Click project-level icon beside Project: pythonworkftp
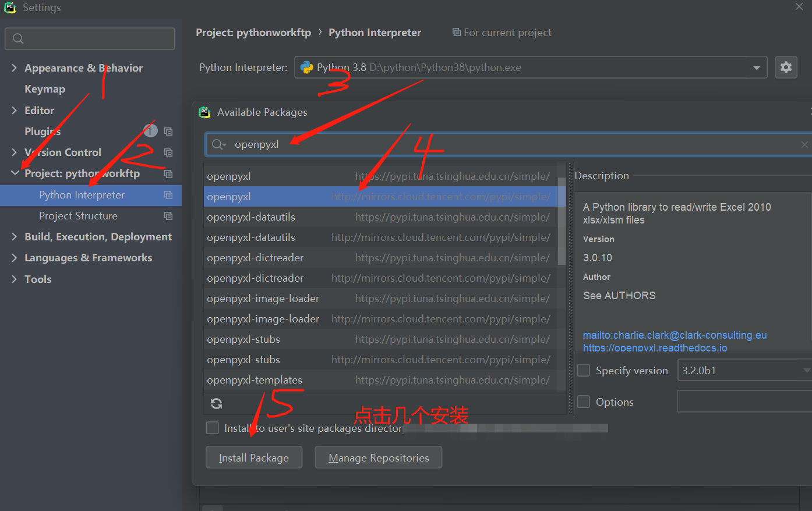The width and height of the screenshot is (812, 511). coord(168,173)
